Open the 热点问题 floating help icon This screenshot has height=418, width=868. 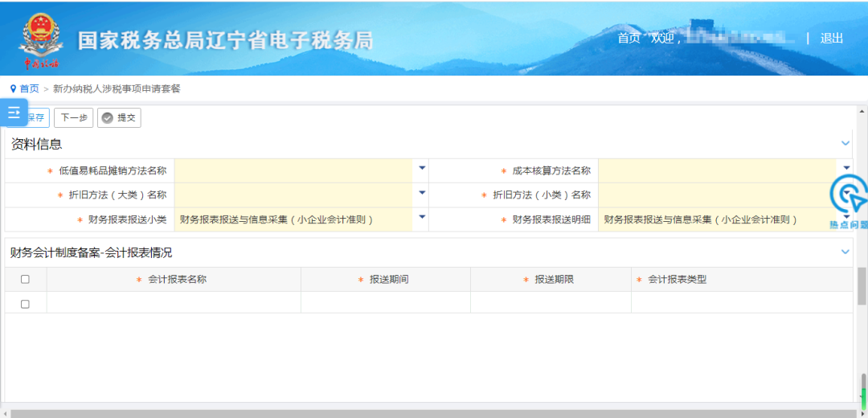pyautogui.click(x=848, y=201)
